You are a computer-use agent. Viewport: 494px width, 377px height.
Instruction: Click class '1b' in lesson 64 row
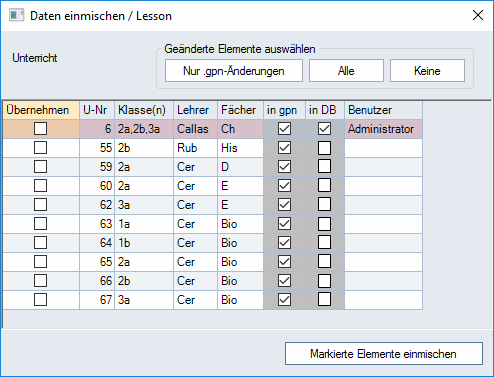click(x=144, y=243)
